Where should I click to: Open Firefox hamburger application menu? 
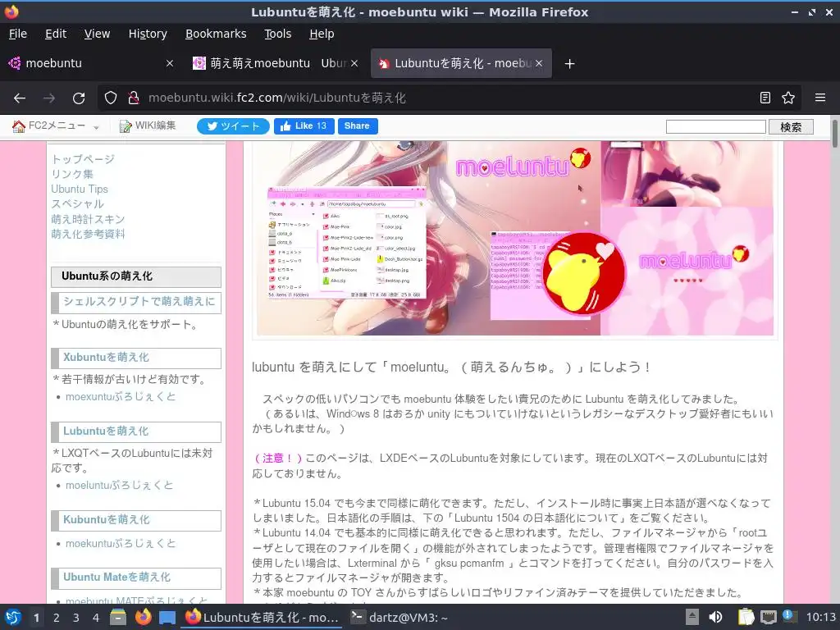pyautogui.click(x=820, y=98)
